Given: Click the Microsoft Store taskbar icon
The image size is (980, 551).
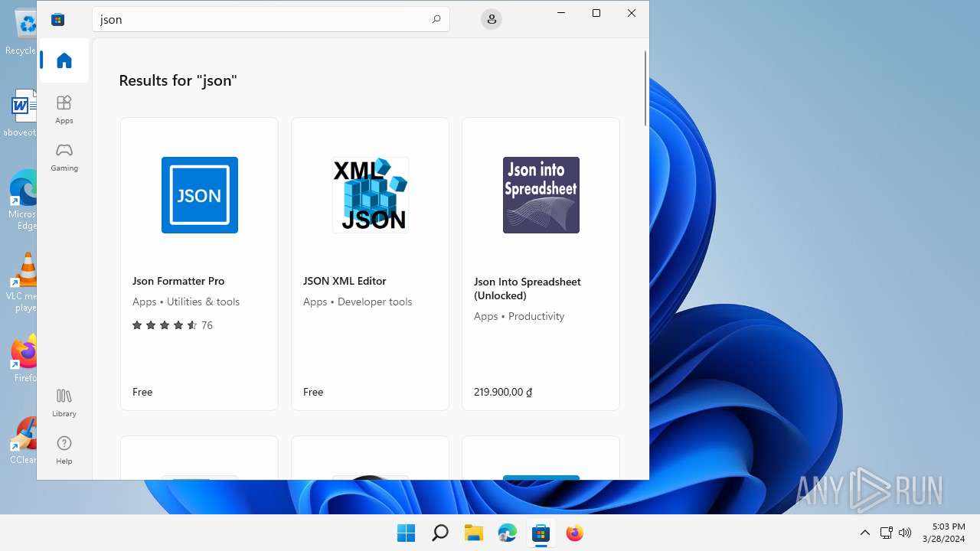Looking at the screenshot, I should point(541,533).
